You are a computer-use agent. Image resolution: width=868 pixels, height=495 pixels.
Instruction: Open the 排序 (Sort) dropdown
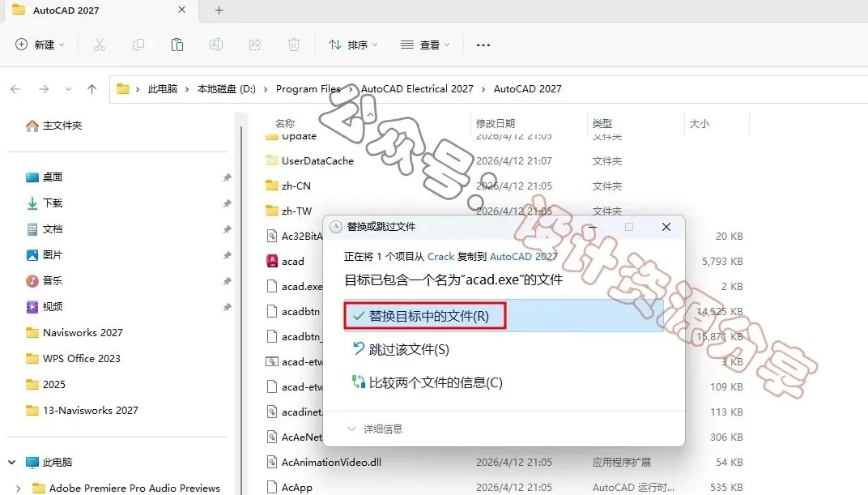click(353, 45)
